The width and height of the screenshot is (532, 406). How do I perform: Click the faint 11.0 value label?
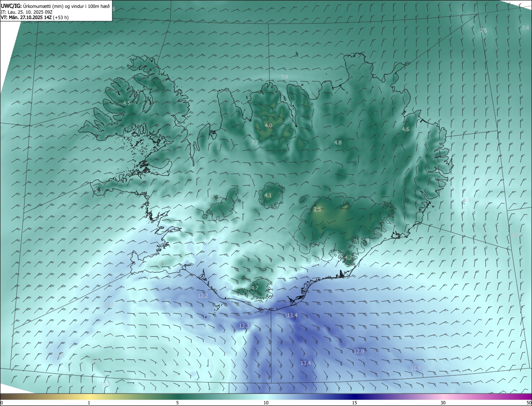108,305
